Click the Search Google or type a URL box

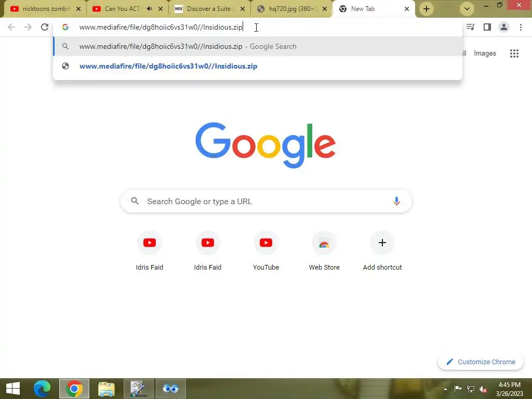pyautogui.click(x=266, y=201)
